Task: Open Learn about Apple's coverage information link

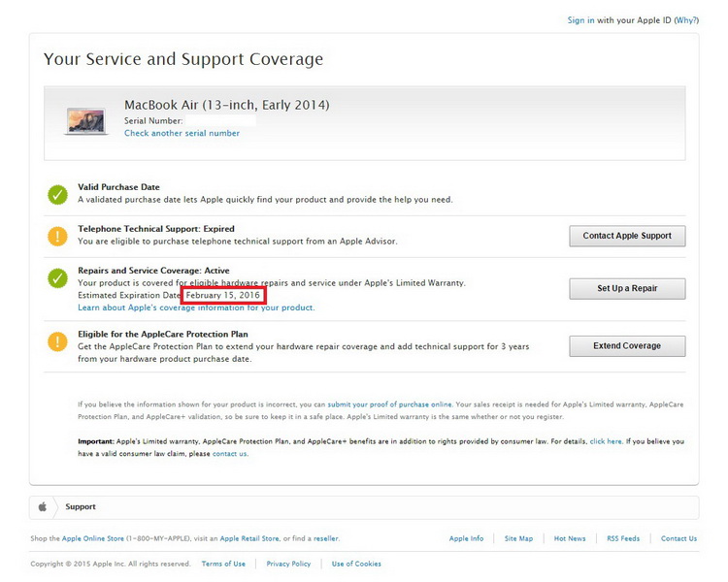Action: coord(196,307)
